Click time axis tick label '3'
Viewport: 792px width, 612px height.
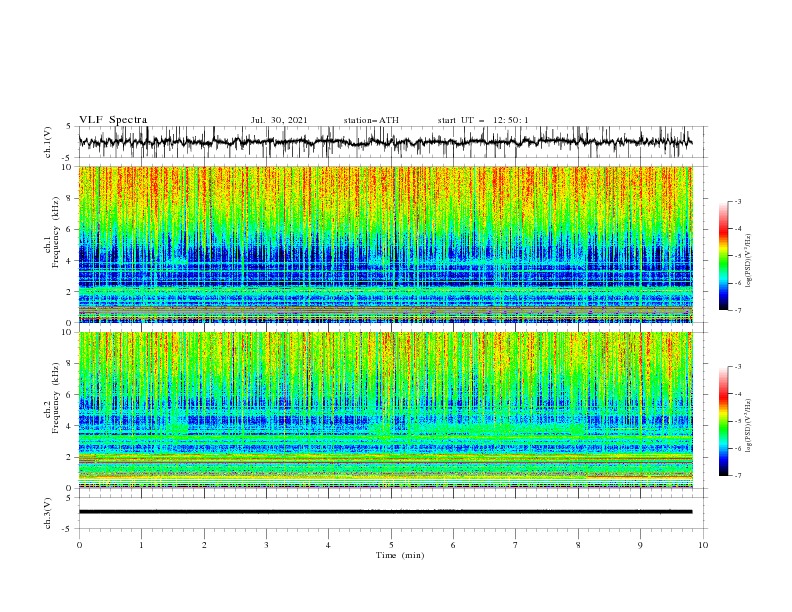point(266,545)
